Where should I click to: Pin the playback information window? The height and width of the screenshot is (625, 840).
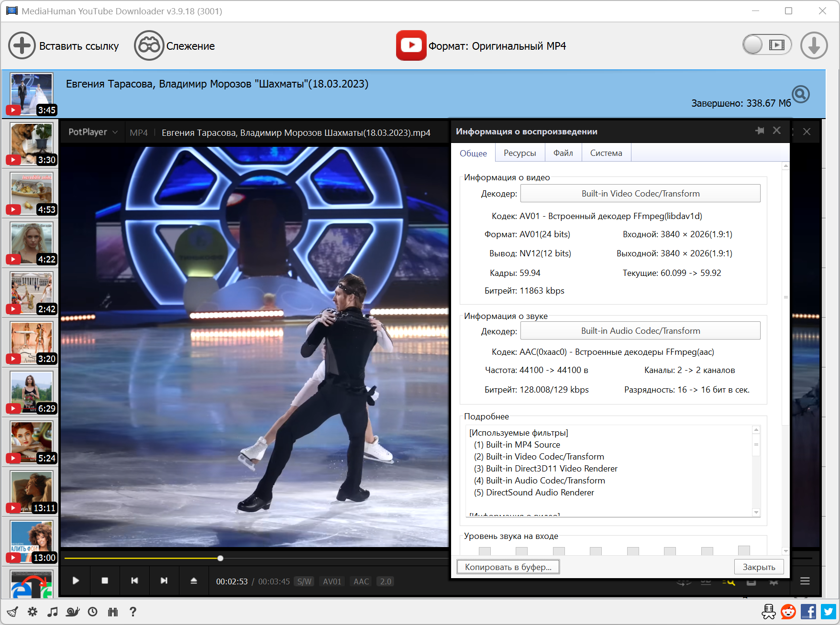pyautogui.click(x=759, y=131)
